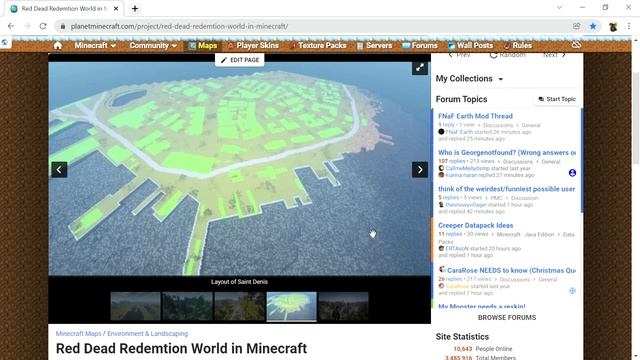Click the Forum Topics heading

[x=461, y=99]
